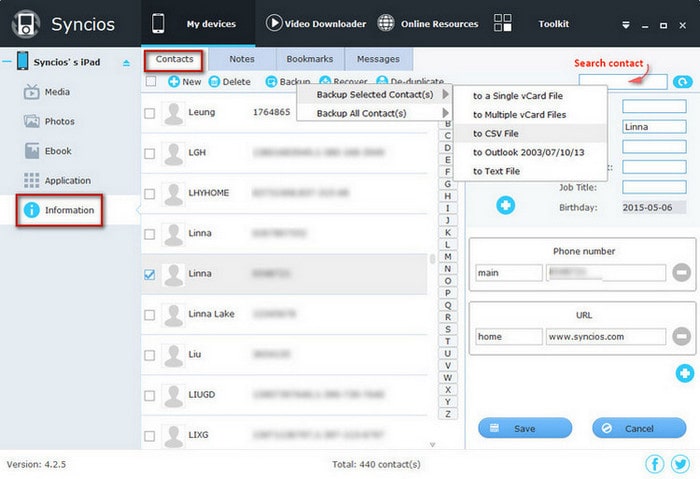Collapse Syncios's iPad device tree
This screenshot has height=479, width=700.
(x=7, y=62)
